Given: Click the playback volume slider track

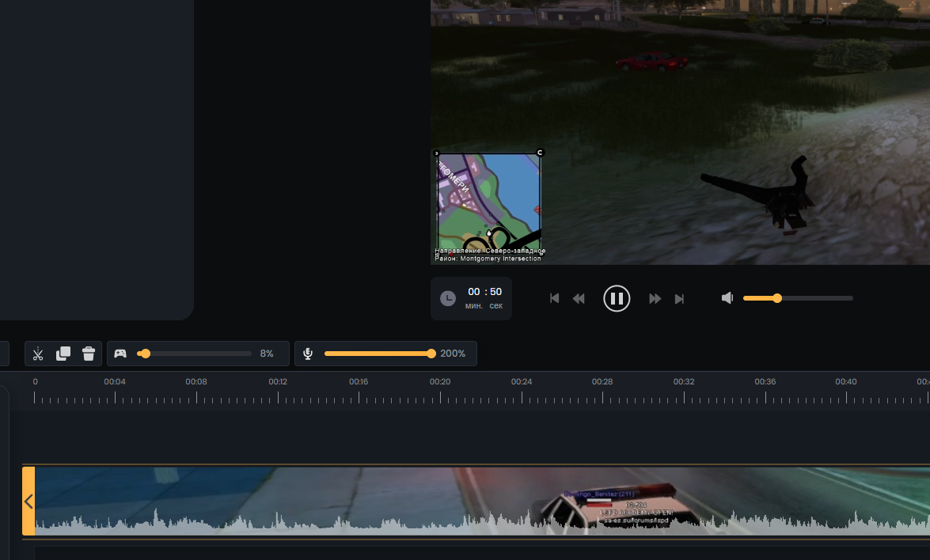Looking at the screenshot, I should coord(815,298).
